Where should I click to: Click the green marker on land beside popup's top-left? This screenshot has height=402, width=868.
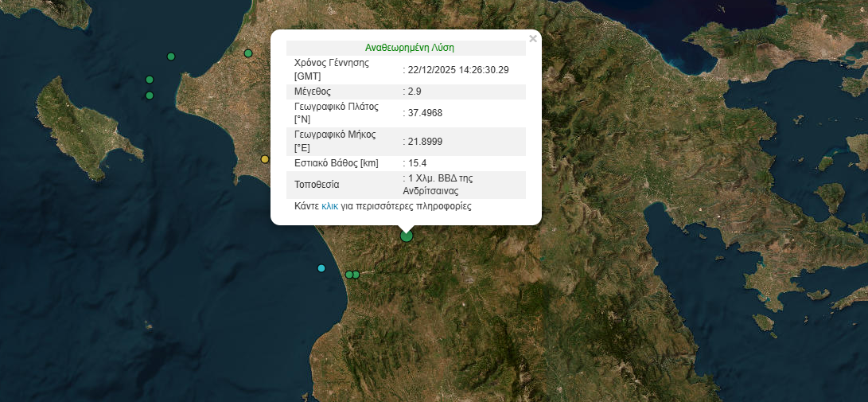[248, 53]
